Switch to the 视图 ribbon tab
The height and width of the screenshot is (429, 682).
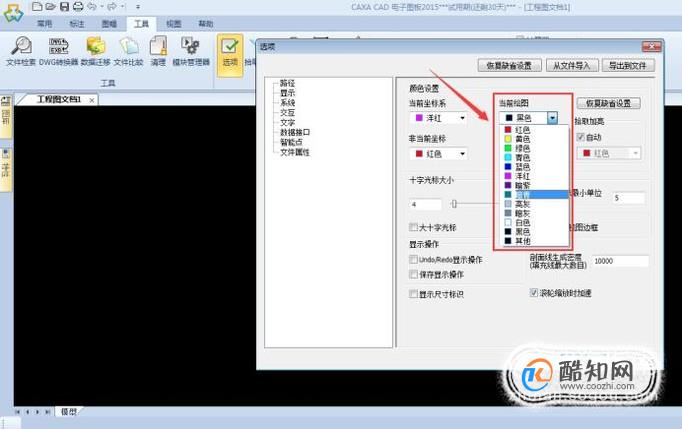tap(174, 23)
